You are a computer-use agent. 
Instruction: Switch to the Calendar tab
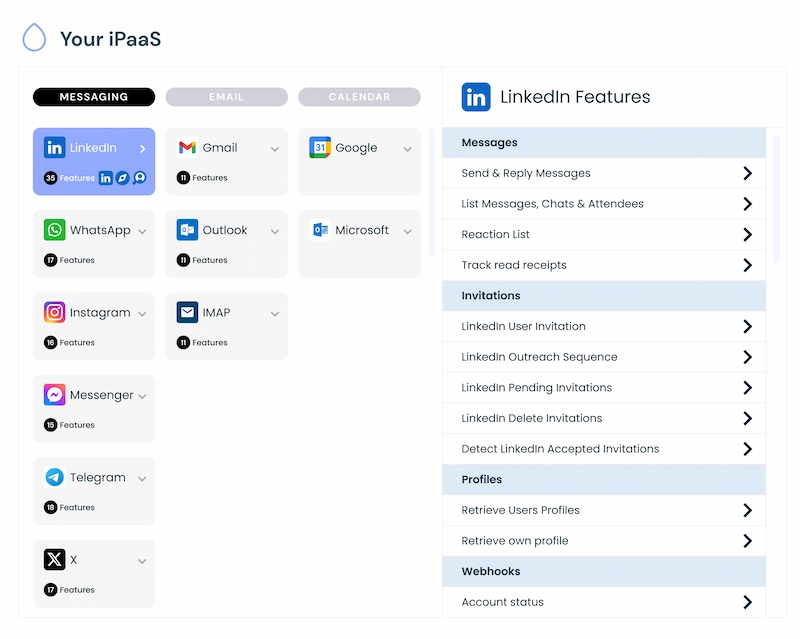[x=359, y=97]
